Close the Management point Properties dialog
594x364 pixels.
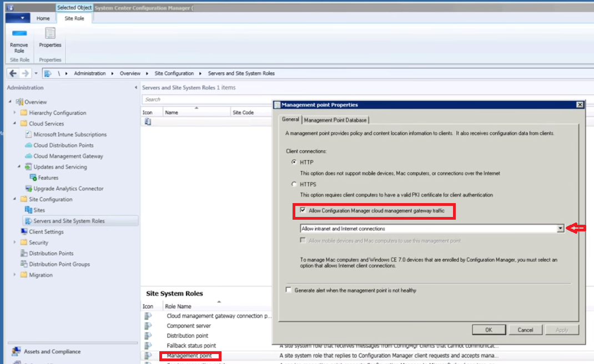(x=580, y=104)
